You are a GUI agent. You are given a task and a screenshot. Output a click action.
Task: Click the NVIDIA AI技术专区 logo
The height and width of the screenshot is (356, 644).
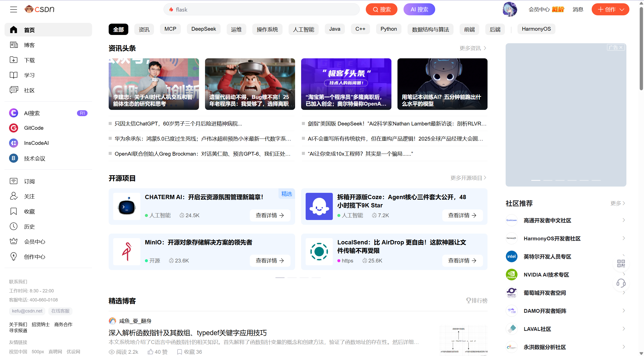pyautogui.click(x=512, y=275)
